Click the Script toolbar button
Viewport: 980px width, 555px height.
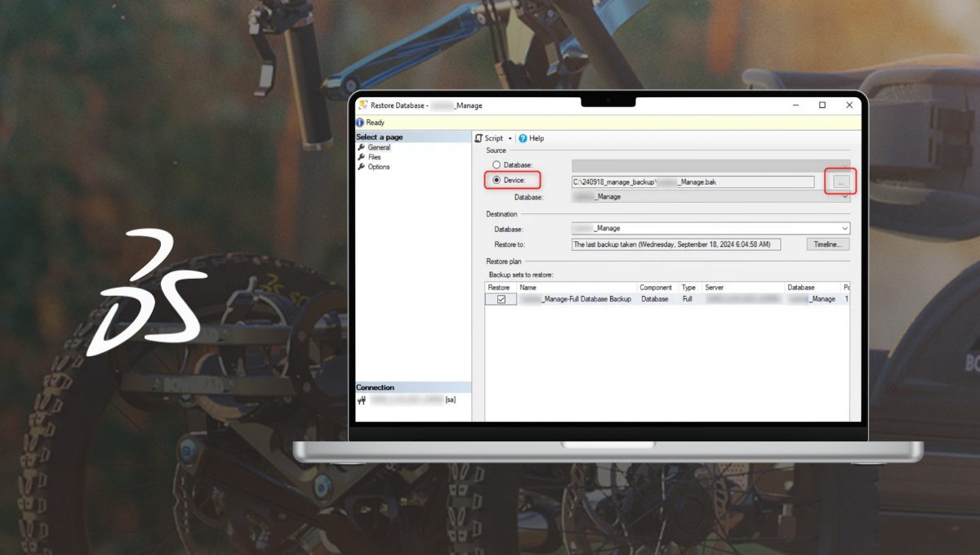(x=489, y=139)
